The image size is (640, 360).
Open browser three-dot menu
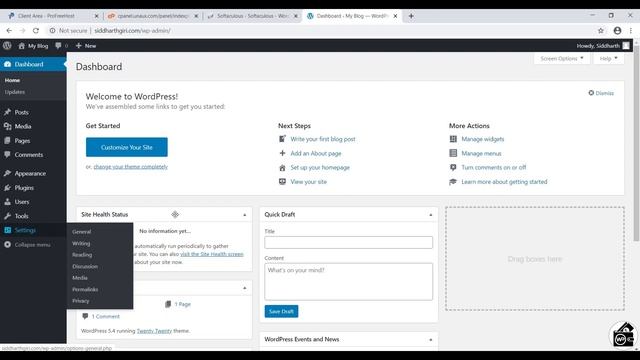[x=631, y=31]
